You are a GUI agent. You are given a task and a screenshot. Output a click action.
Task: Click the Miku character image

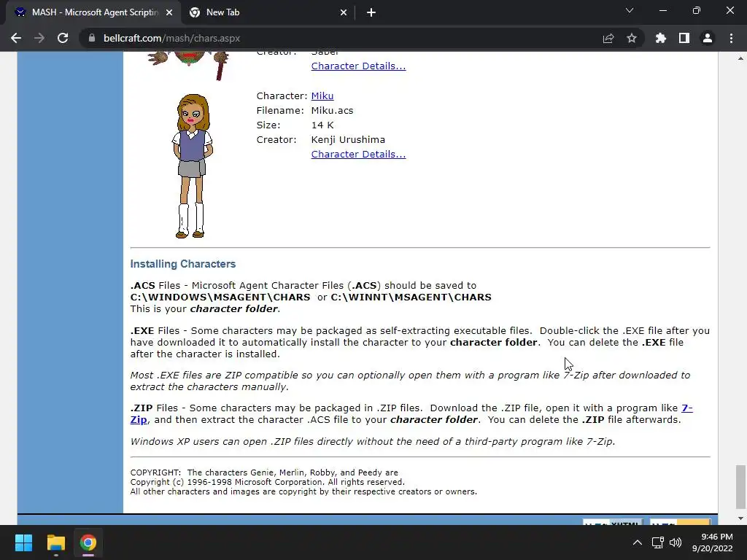[x=192, y=166]
